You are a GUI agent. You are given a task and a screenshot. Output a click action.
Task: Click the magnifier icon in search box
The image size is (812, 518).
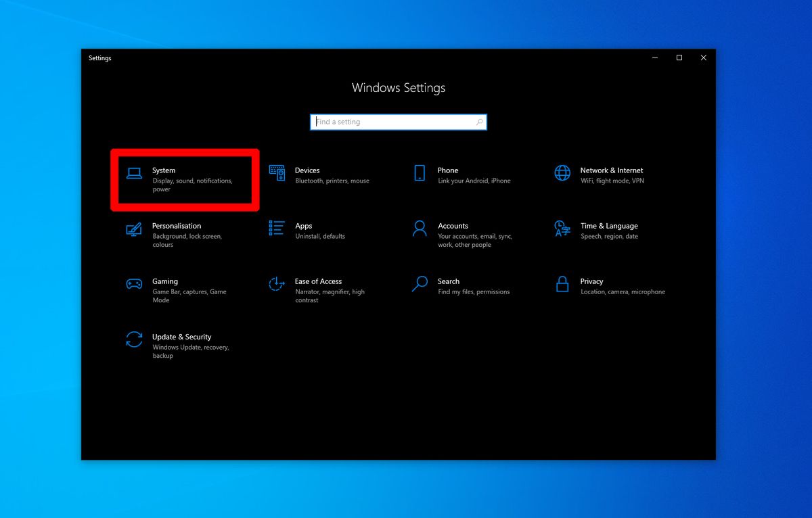click(x=480, y=122)
